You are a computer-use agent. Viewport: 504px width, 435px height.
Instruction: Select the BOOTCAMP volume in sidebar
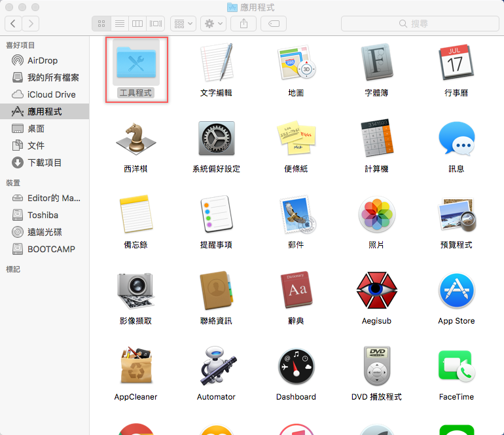click(45, 250)
